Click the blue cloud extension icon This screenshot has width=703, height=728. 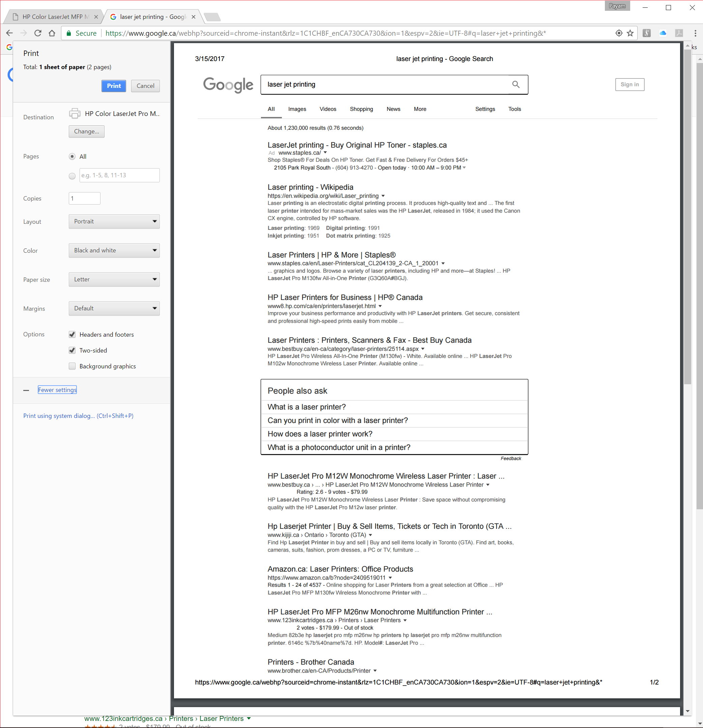[x=663, y=33]
